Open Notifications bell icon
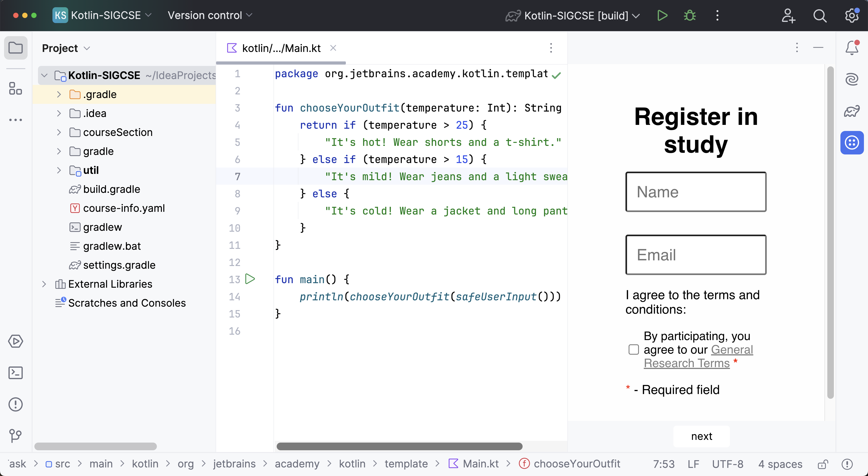This screenshot has height=476, width=868. pos(852,48)
